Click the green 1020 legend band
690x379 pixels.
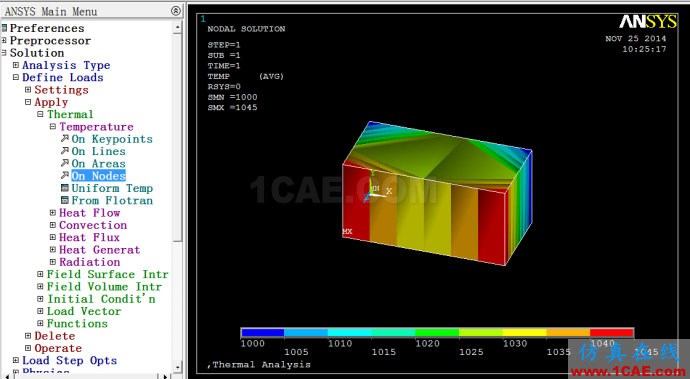(437, 332)
